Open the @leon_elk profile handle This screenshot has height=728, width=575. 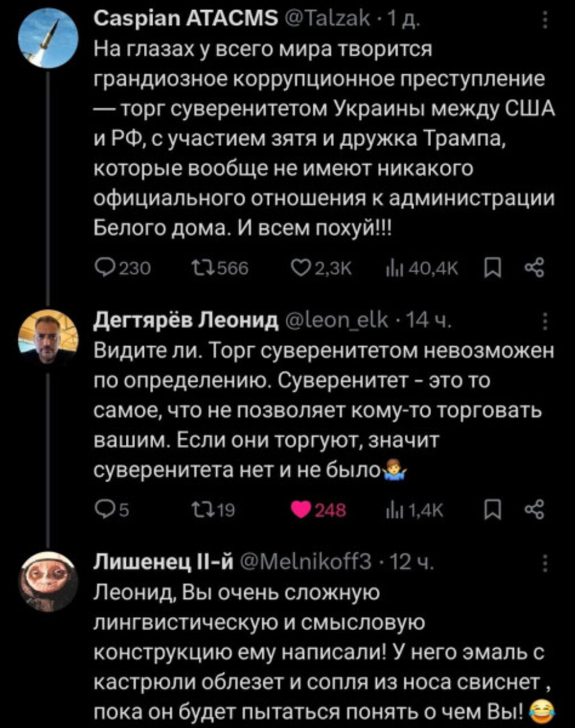337,320
